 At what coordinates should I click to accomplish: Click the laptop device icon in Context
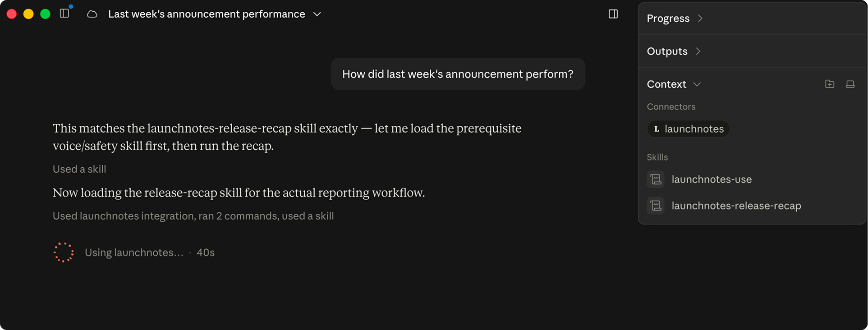click(850, 84)
